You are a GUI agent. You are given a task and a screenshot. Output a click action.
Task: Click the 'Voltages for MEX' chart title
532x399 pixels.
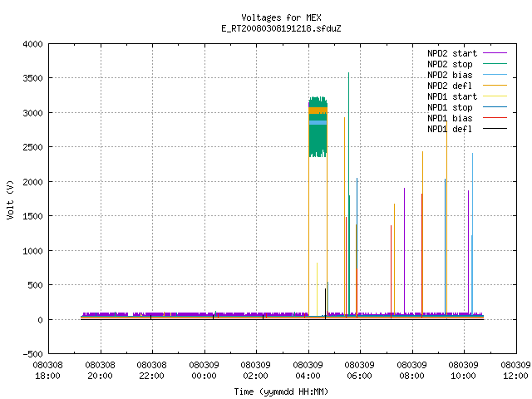point(281,17)
